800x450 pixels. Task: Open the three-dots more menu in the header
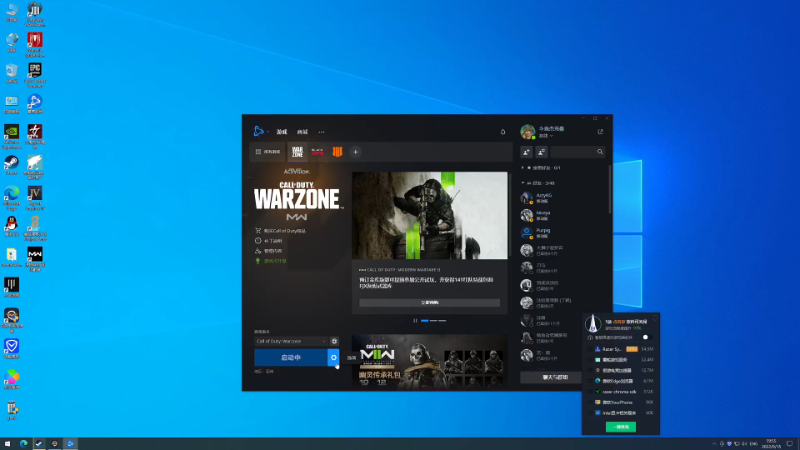321,132
